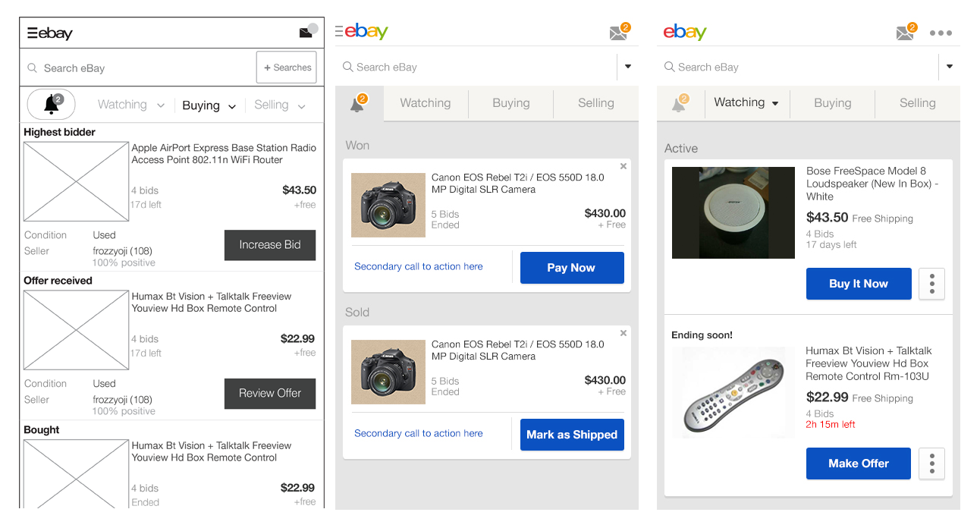Dismiss the Won camera card
980x528 pixels.
(623, 166)
